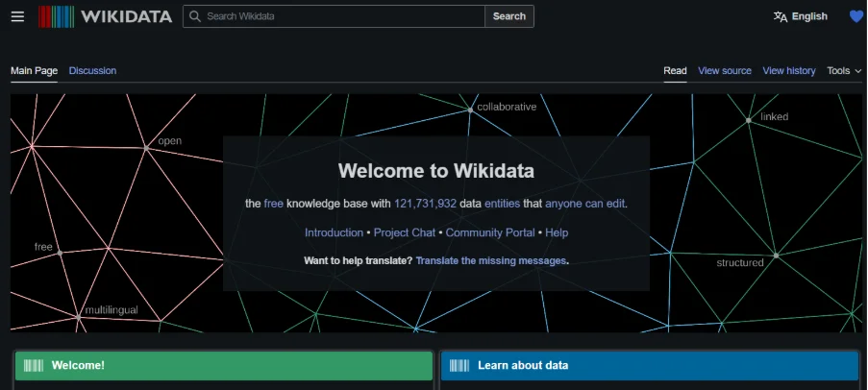Open the Introduction link
This screenshot has height=390, width=868.
coord(334,232)
